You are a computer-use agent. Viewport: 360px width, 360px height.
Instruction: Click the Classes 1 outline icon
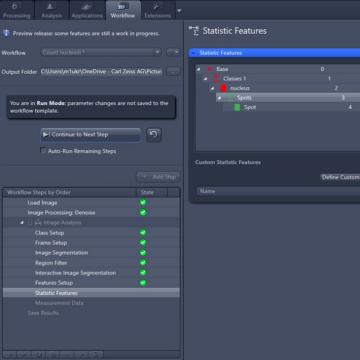(216, 79)
